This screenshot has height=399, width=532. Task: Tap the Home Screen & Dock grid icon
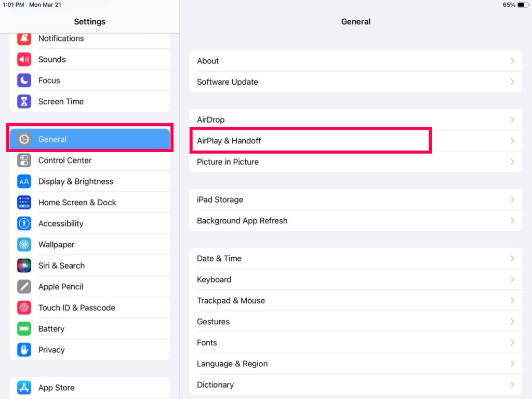(24, 203)
